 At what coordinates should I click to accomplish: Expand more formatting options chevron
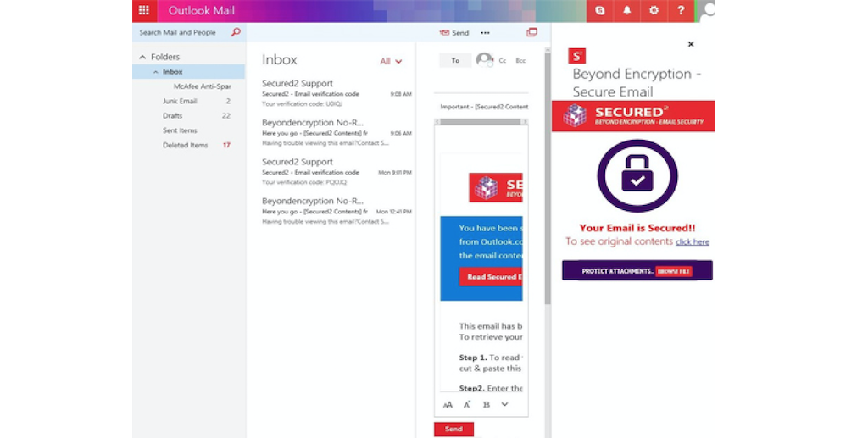(x=505, y=404)
